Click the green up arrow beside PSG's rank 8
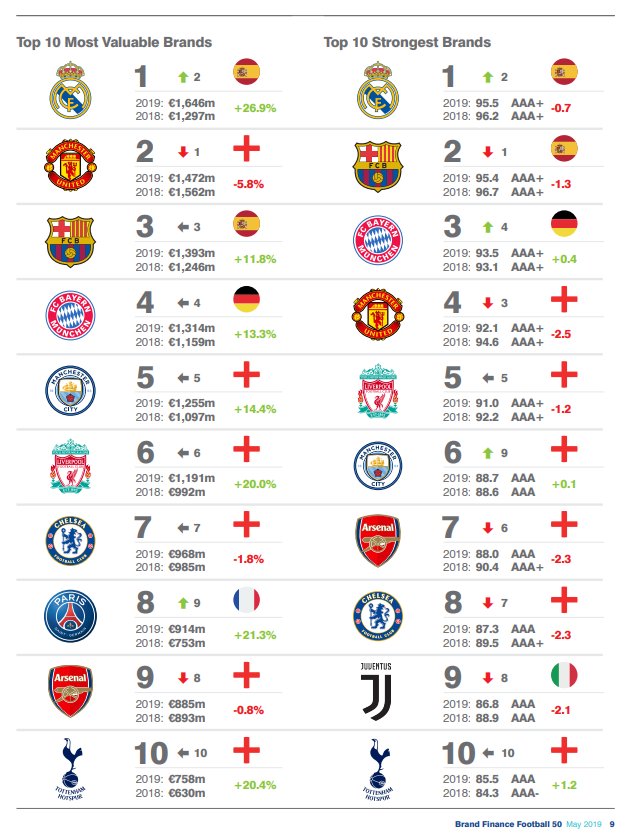Image resolution: width=630 pixels, height=836 pixels. (x=183, y=604)
